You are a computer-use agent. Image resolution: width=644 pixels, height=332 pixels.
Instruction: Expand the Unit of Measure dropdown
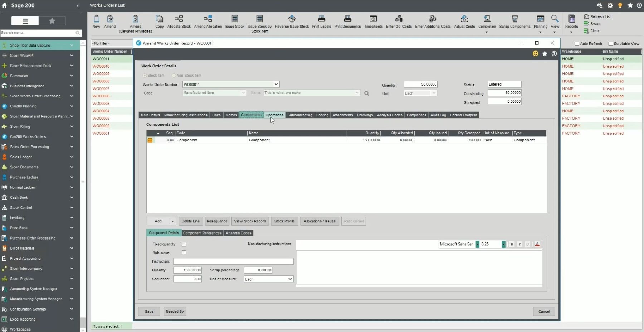coord(290,279)
